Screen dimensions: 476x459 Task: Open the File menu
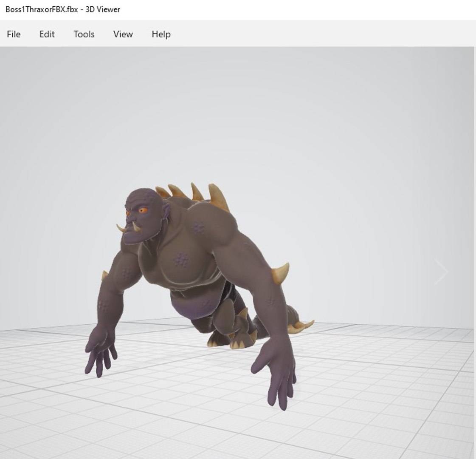tap(14, 34)
